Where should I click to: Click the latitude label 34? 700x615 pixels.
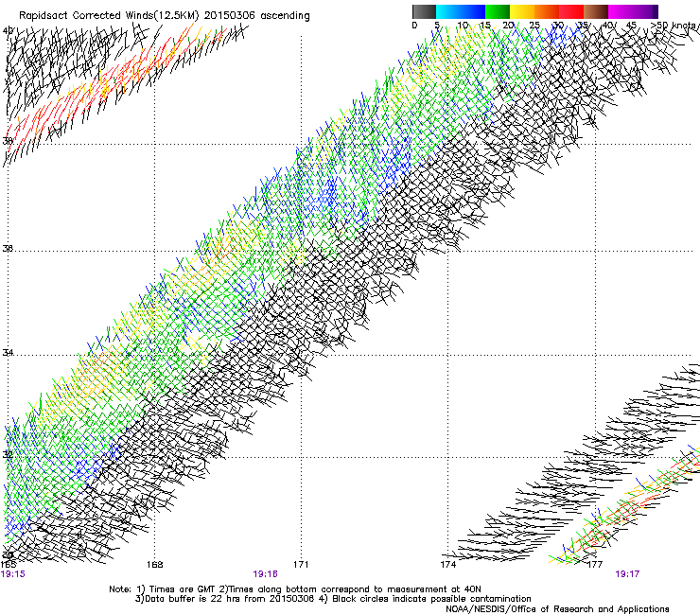tap(8, 353)
